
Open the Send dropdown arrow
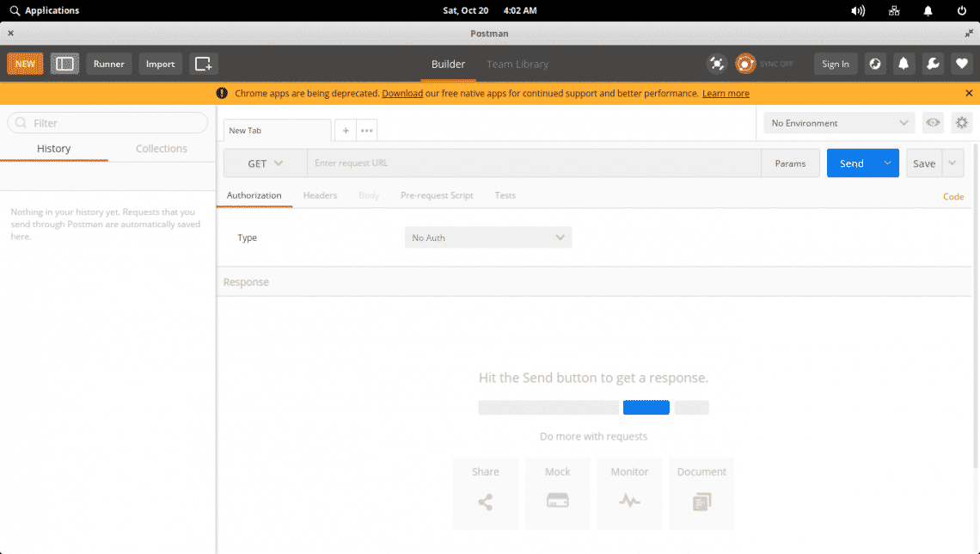[887, 163]
